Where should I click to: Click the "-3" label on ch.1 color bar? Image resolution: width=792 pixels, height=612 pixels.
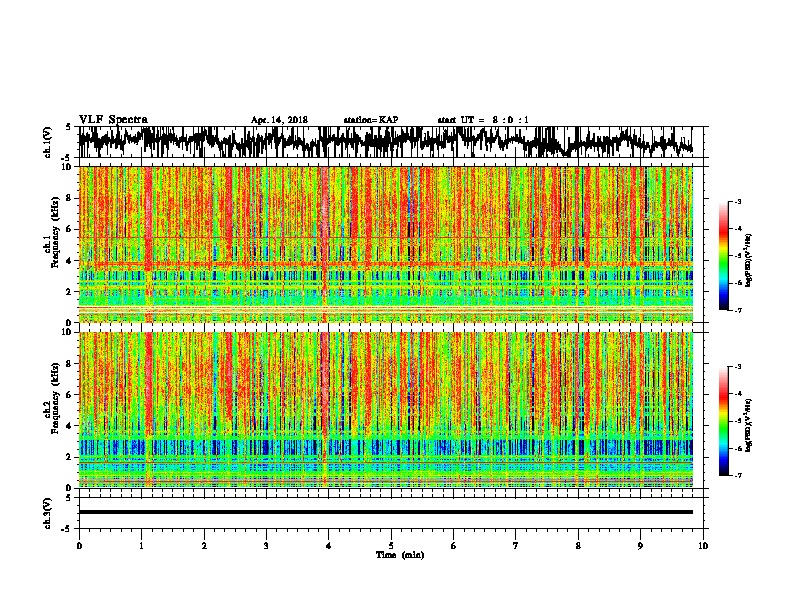tap(738, 201)
